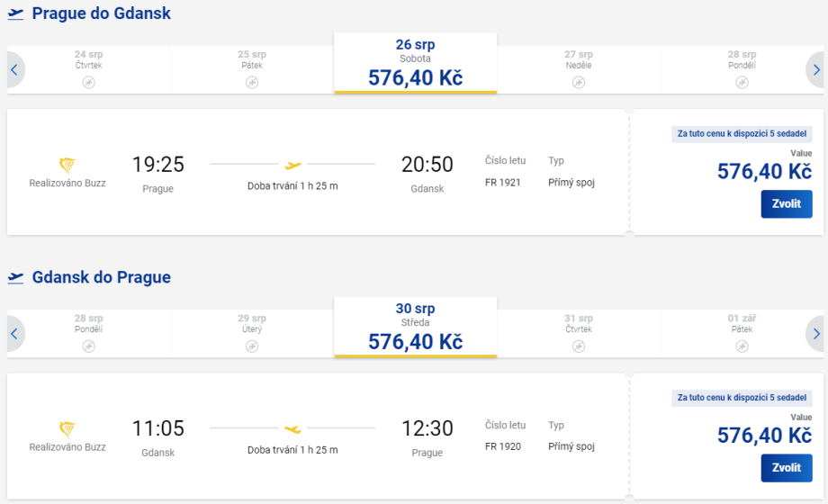Screen dimensions: 828x504
Task: Click the no-flight icon under 01 zář Pátek
Action: coord(742,346)
